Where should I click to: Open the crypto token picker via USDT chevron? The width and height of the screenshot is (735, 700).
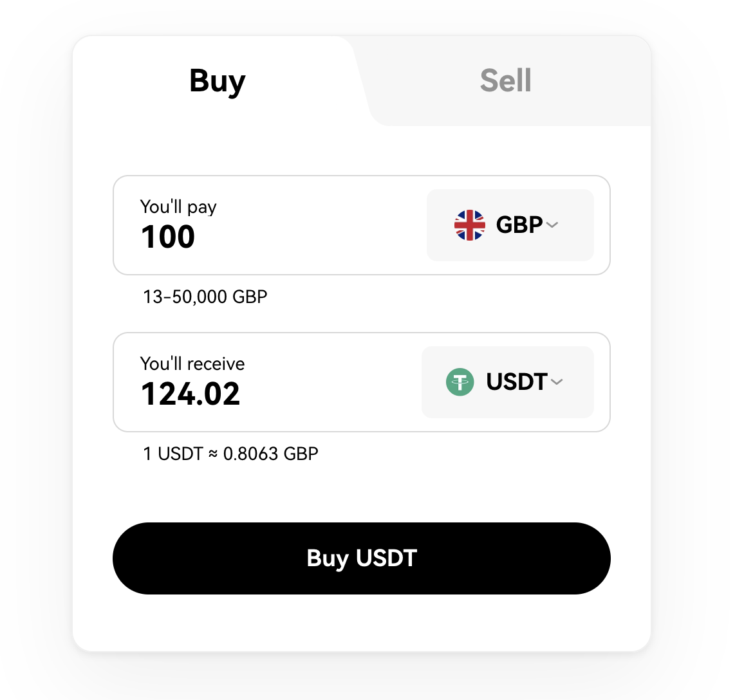pos(557,382)
